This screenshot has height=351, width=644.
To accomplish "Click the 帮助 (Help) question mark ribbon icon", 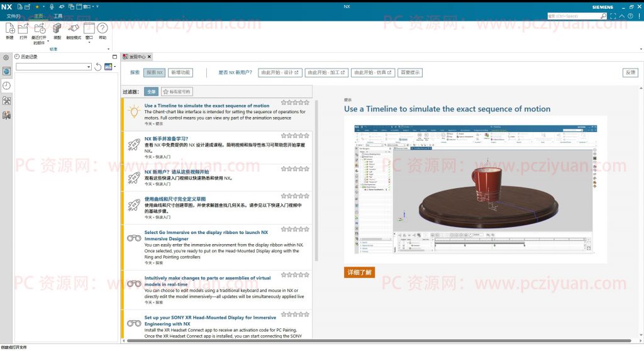I will pos(103,28).
